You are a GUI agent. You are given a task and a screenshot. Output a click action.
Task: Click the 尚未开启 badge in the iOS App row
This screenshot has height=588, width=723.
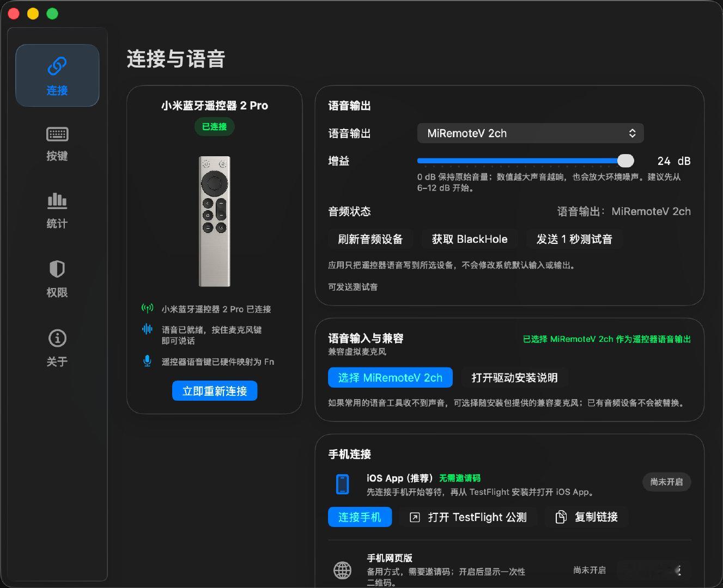click(666, 482)
